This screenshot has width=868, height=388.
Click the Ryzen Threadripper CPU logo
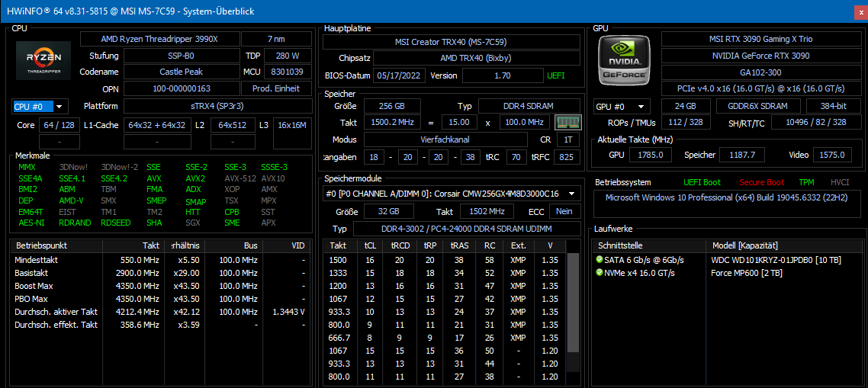(x=43, y=59)
